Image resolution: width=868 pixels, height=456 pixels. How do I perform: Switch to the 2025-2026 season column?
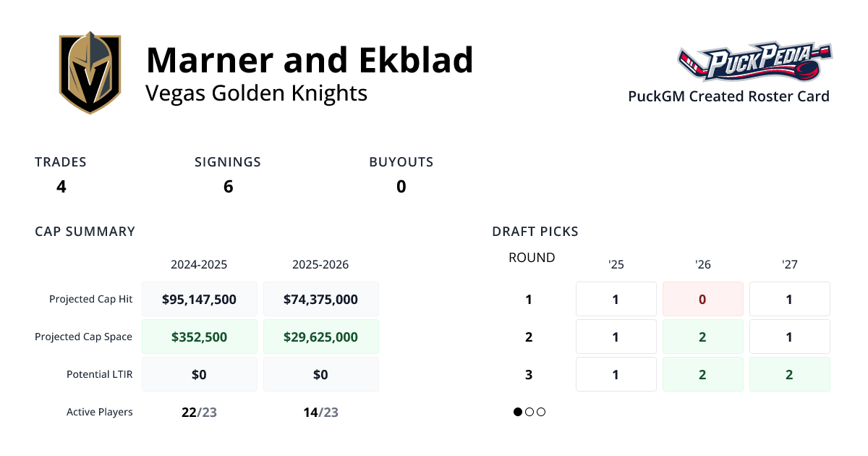pyautogui.click(x=320, y=264)
